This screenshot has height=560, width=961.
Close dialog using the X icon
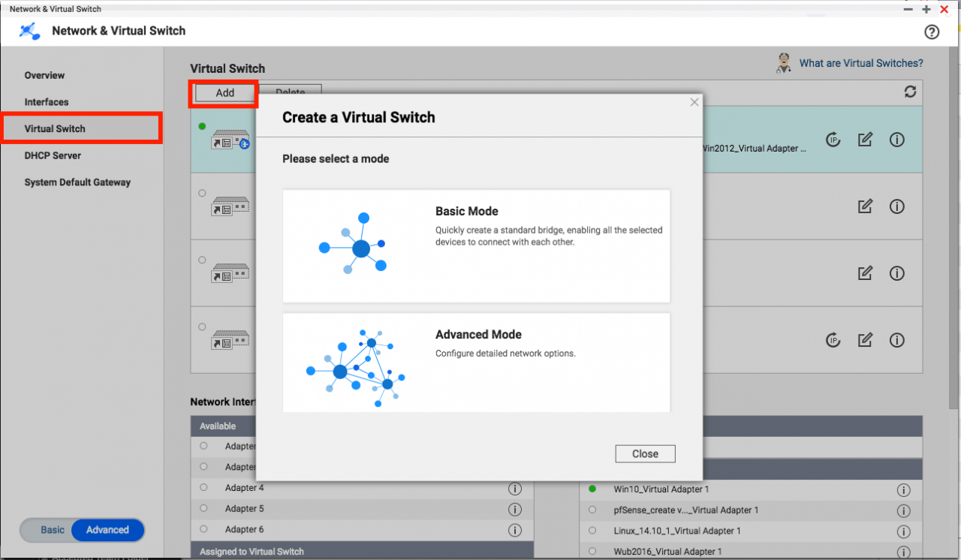(694, 102)
